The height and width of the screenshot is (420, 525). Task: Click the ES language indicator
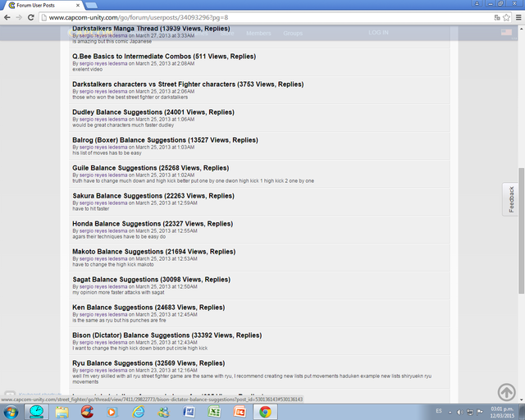point(439,411)
